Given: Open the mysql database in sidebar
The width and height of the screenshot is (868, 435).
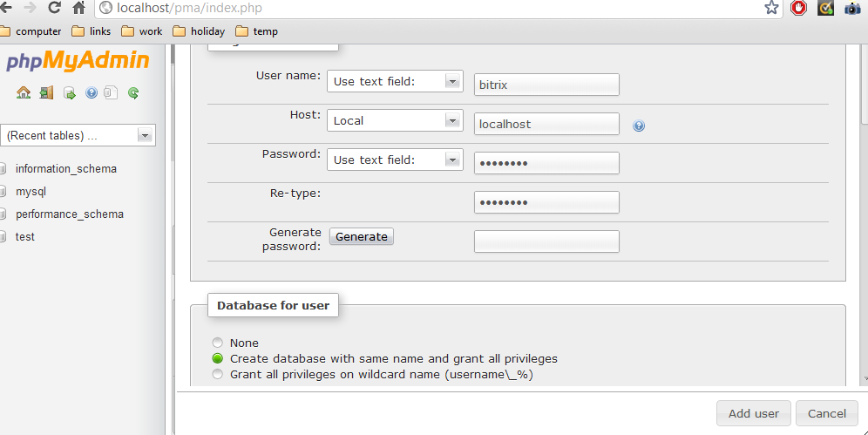Looking at the screenshot, I should [31, 191].
